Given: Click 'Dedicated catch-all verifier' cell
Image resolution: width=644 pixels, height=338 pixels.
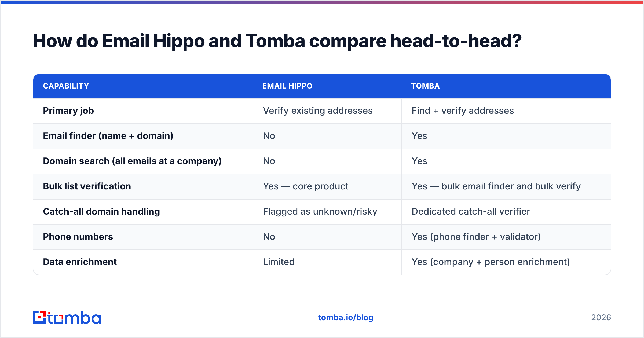Looking at the screenshot, I should (471, 212).
